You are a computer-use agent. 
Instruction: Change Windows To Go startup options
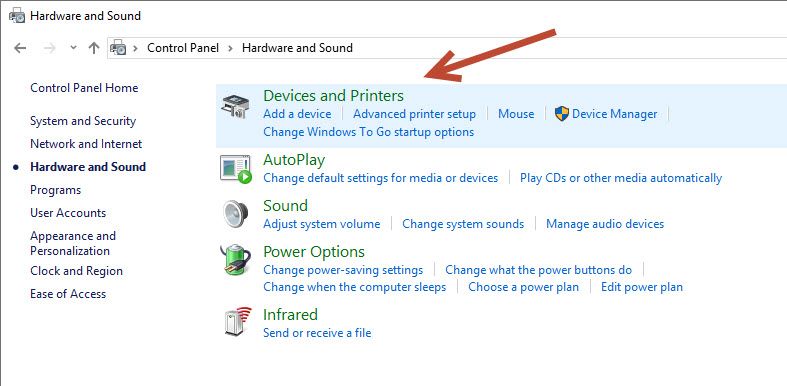[x=368, y=132]
